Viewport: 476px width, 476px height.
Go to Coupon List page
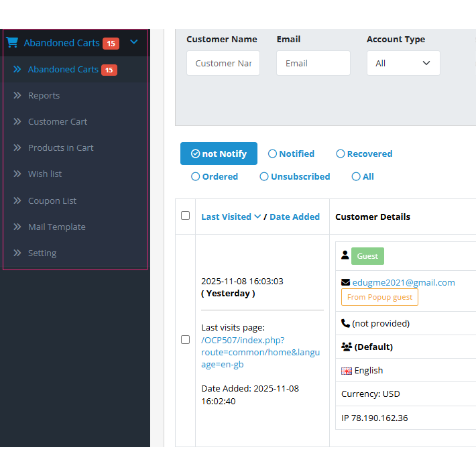click(x=52, y=200)
